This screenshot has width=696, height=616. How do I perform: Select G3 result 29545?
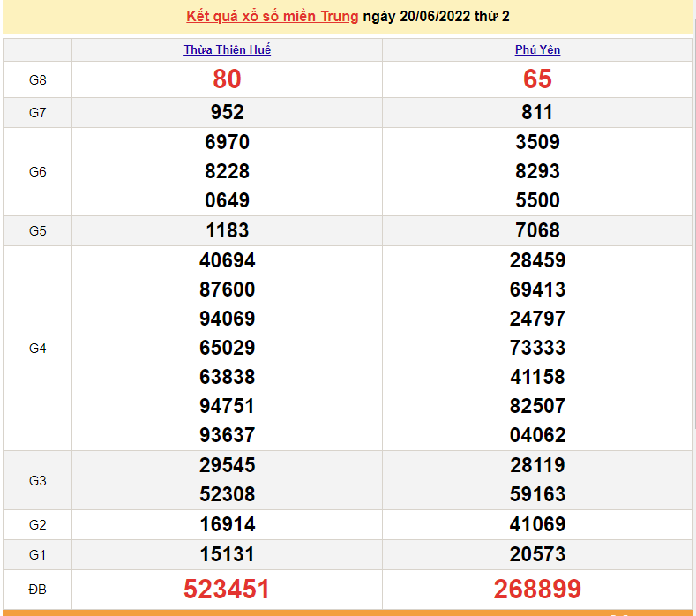(x=227, y=465)
